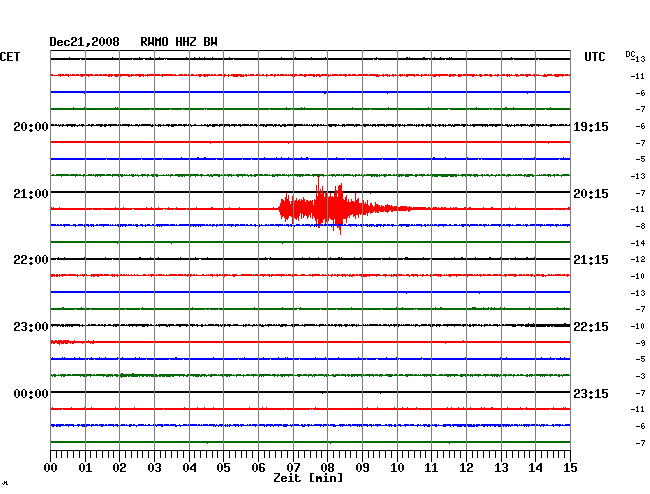Image resolution: width=650 pixels, height=494 pixels.
Task: Click minute tick label 12
Action: (x=466, y=468)
